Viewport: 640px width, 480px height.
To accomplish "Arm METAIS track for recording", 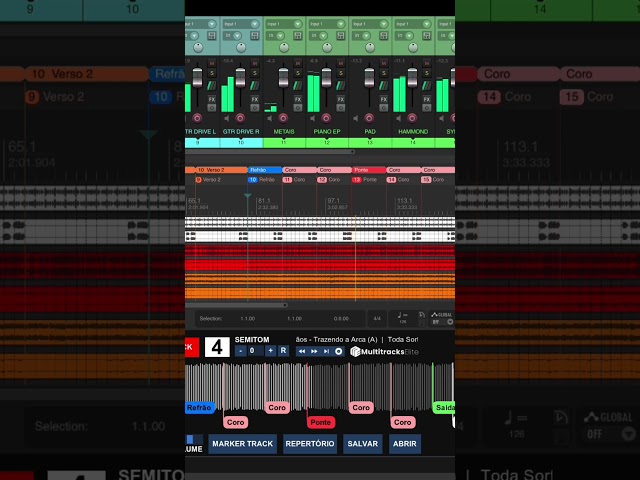I will (283, 118).
